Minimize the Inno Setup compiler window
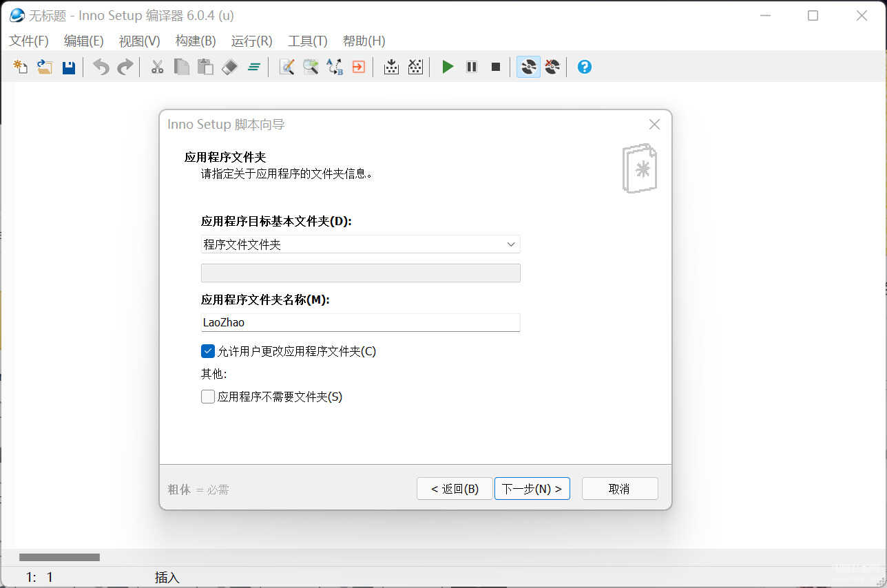887x588 pixels. coord(764,15)
